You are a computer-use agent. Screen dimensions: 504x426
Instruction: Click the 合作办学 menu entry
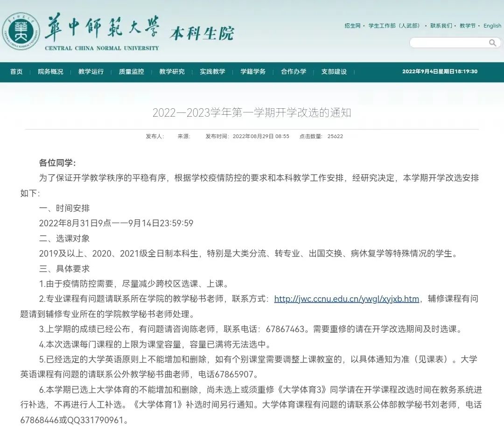294,72
